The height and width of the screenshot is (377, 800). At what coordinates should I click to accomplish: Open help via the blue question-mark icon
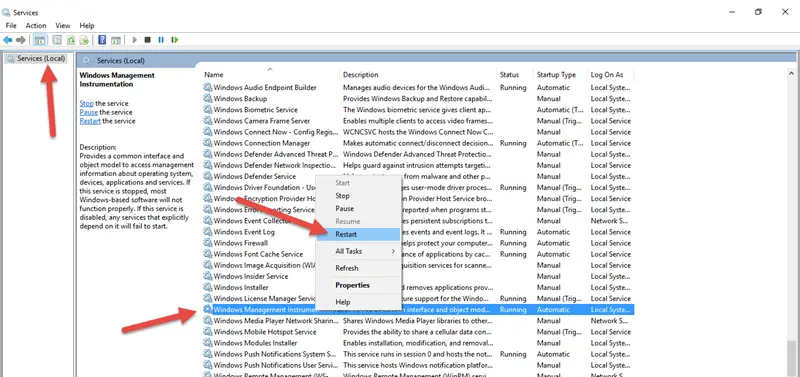(102, 40)
